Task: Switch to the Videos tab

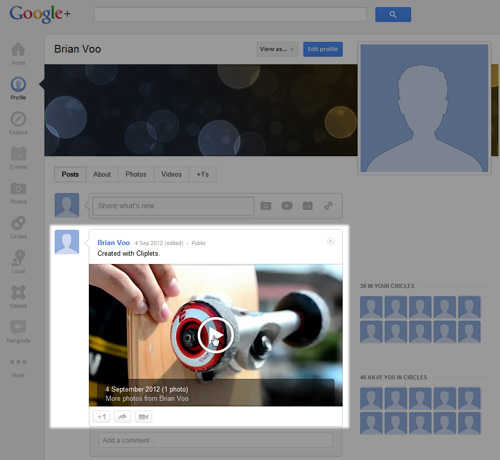Action: 171,174
